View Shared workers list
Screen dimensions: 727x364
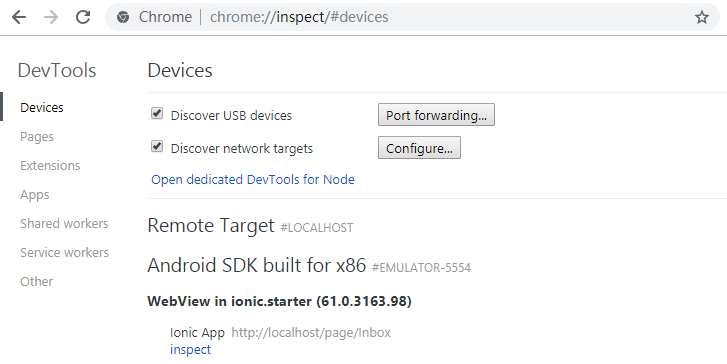tap(64, 224)
